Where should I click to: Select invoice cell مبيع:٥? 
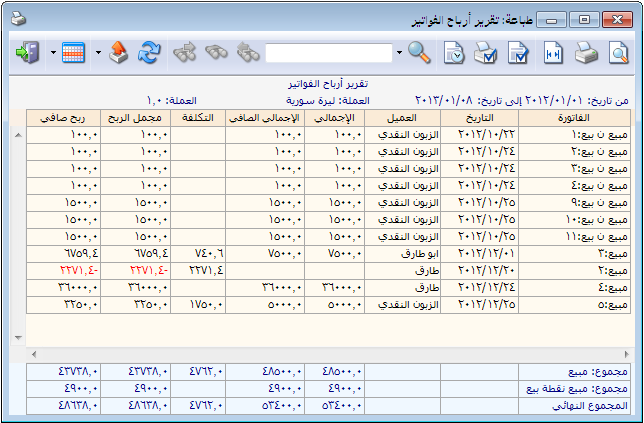click(x=574, y=305)
